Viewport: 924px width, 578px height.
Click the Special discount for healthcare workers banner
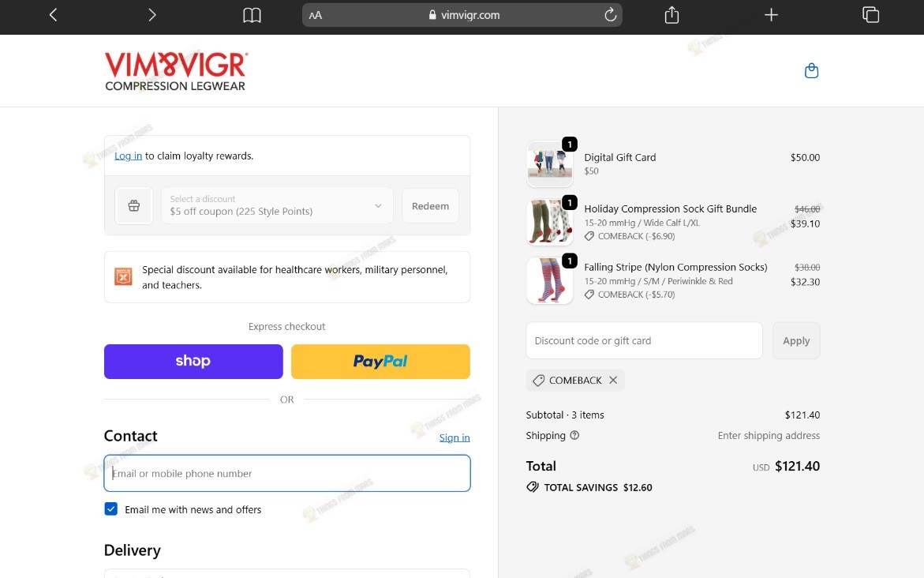point(287,277)
